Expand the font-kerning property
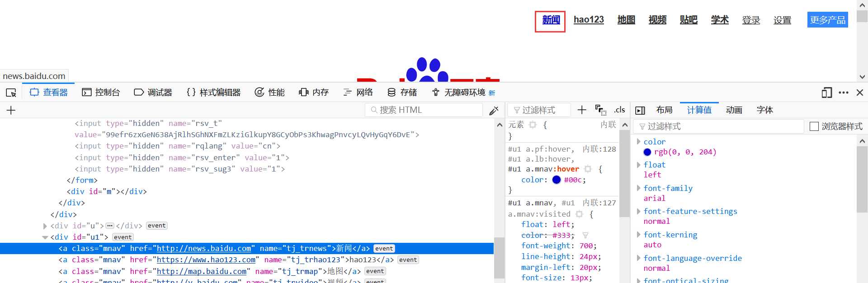Screen dimensions: 868x283 [x=639, y=234]
